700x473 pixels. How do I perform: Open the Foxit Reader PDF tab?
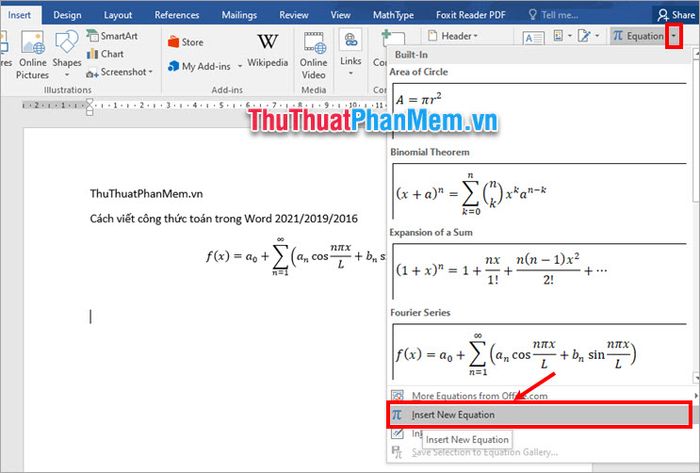point(471,15)
